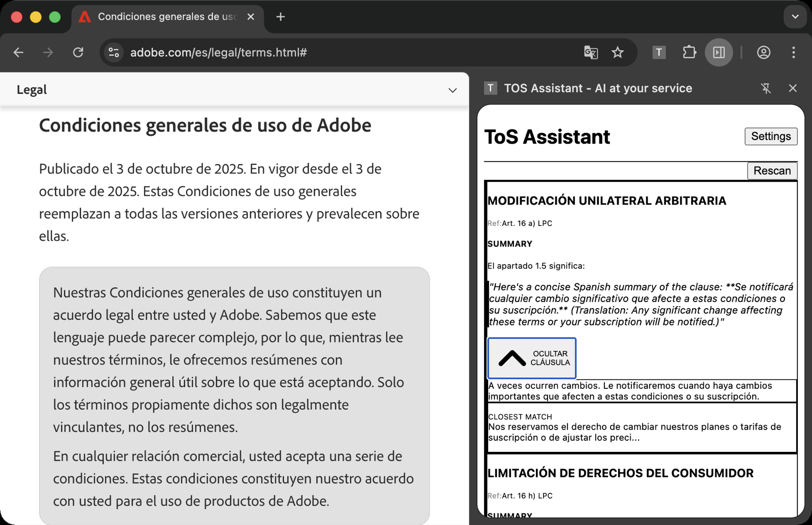Click the Google Translate icon
This screenshot has height=525, width=812.
pyautogui.click(x=591, y=52)
